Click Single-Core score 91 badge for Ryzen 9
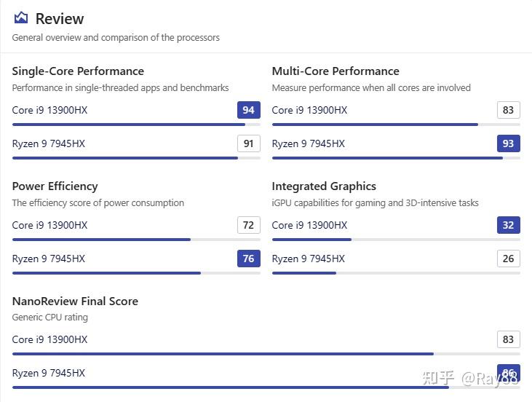This screenshot has height=402, width=532. click(248, 143)
